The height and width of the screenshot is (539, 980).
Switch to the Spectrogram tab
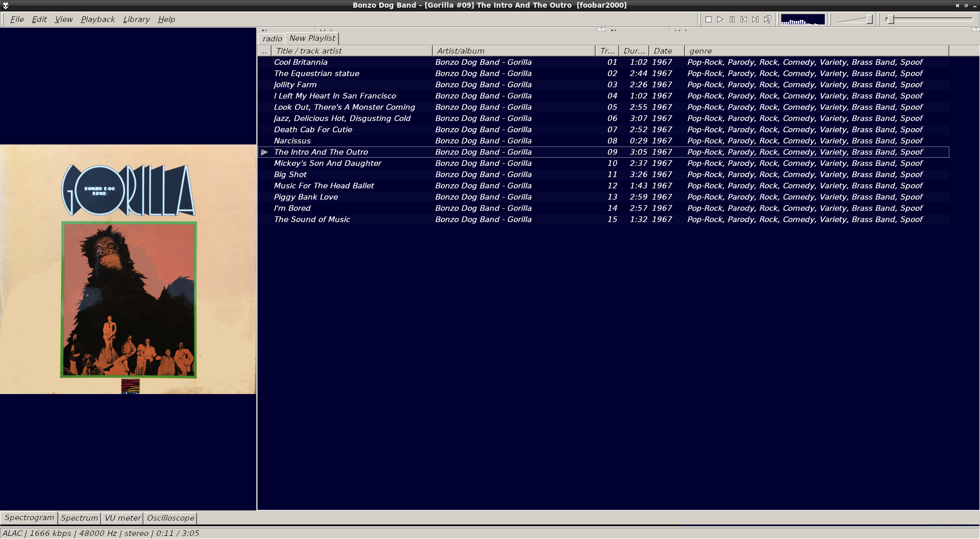pos(29,518)
